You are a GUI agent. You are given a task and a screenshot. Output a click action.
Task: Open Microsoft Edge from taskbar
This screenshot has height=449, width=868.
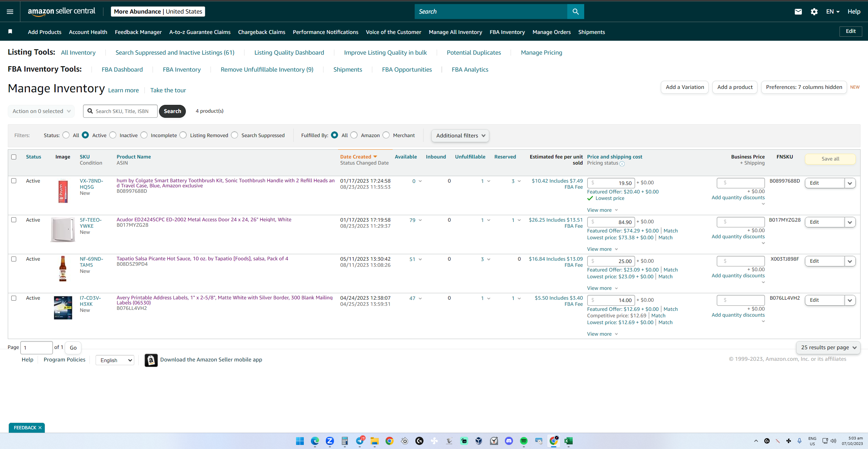click(315, 441)
